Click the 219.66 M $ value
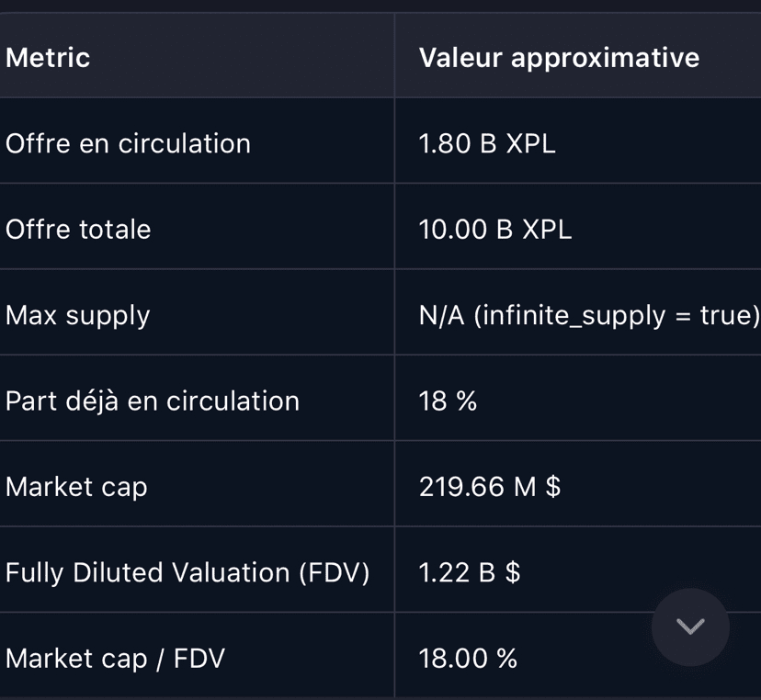This screenshot has height=700, width=761. [489, 486]
